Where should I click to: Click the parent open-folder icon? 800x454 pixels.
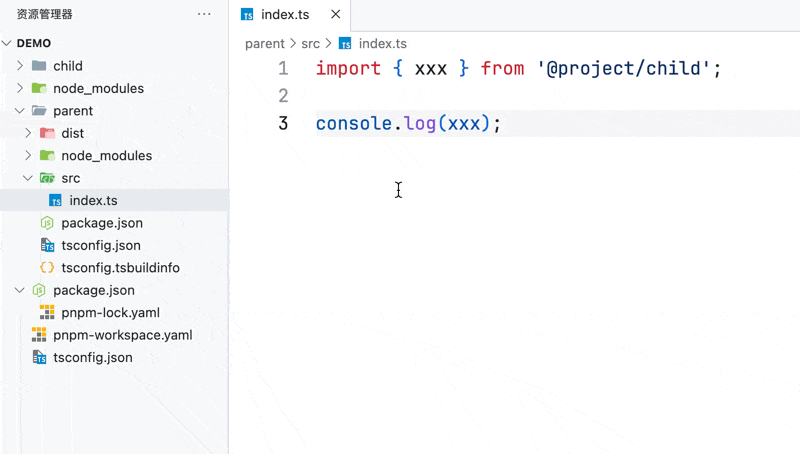click(x=39, y=111)
